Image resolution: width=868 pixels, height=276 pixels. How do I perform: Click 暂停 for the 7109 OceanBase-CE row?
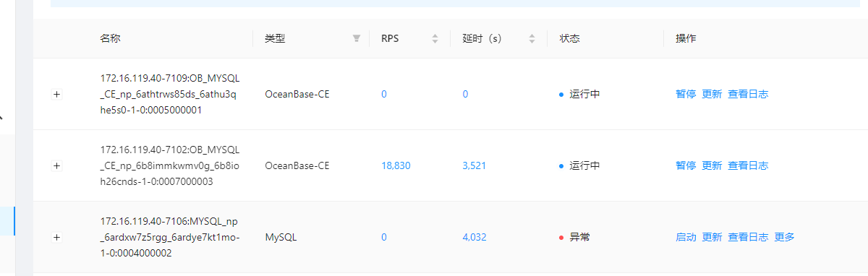(686, 94)
